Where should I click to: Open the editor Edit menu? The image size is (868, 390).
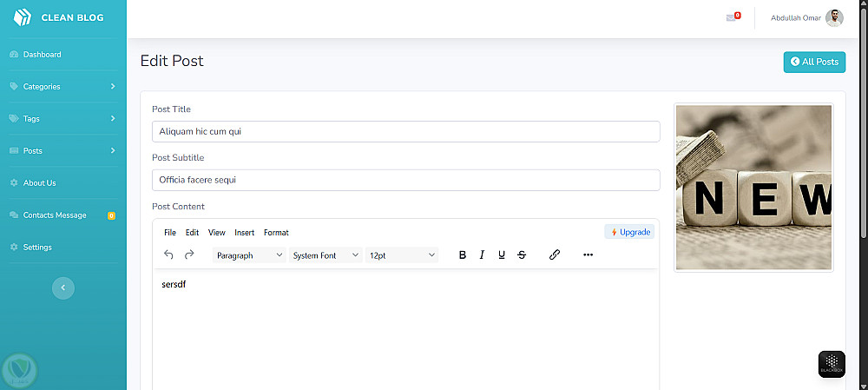click(x=192, y=233)
